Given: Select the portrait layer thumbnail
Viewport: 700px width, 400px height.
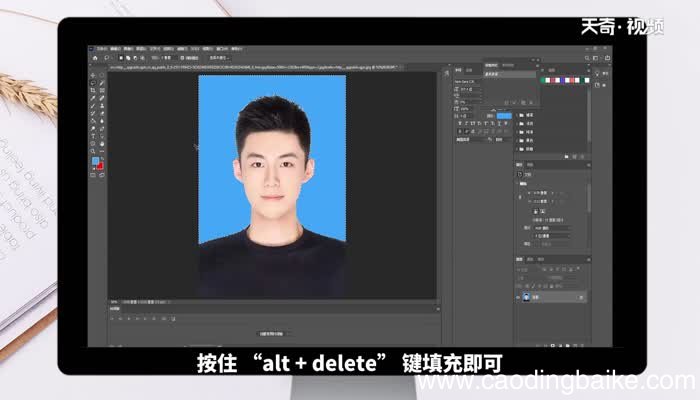Looking at the screenshot, I should click(x=526, y=297).
